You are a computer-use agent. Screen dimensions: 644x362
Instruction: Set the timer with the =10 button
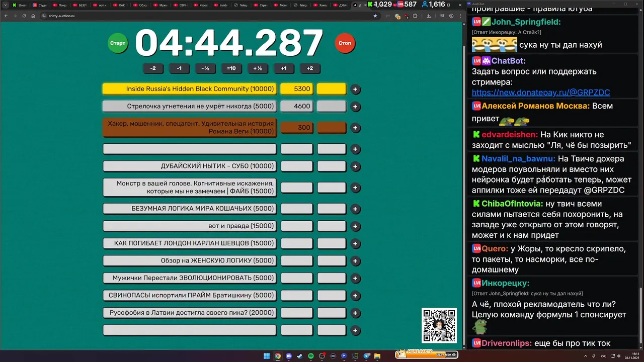231,68
